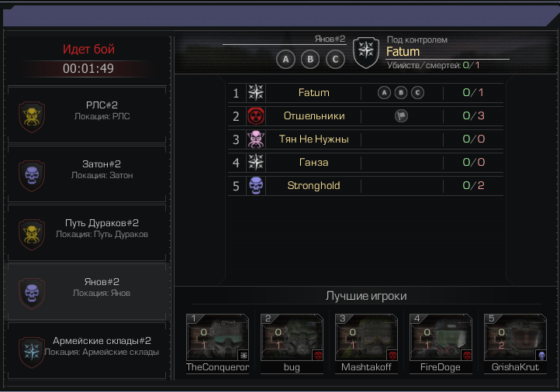Click capture point B in Янов#2 header
This screenshot has width=560, height=392.
click(x=310, y=59)
